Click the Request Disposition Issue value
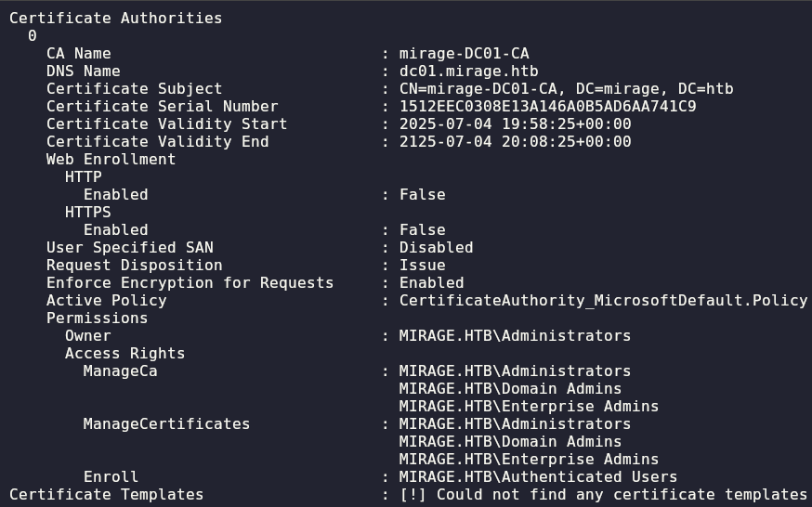Screen dimensions: 812x507 pyautogui.click(x=422, y=265)
